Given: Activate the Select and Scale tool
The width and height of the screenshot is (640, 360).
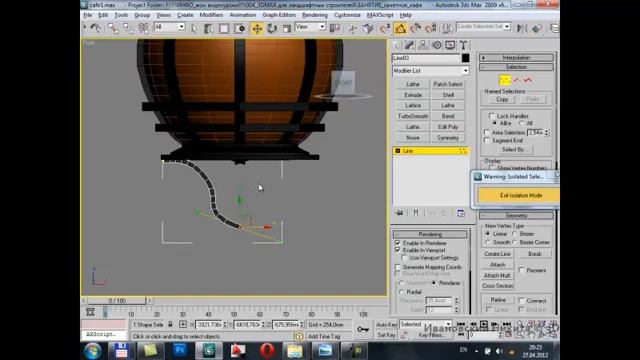Looking at the screenshot, I should 287,28.
